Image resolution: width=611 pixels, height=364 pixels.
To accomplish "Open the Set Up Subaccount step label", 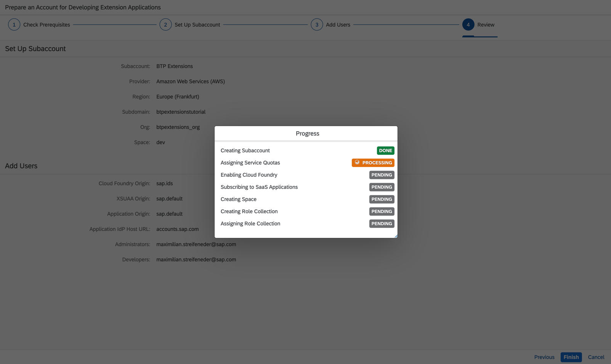I will (x=197, y=25).
